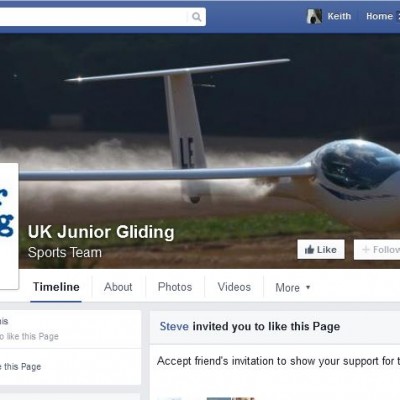Screen dimensions: 400x400
Task: Click inside the Facebook search field
Action: (95, 17)
